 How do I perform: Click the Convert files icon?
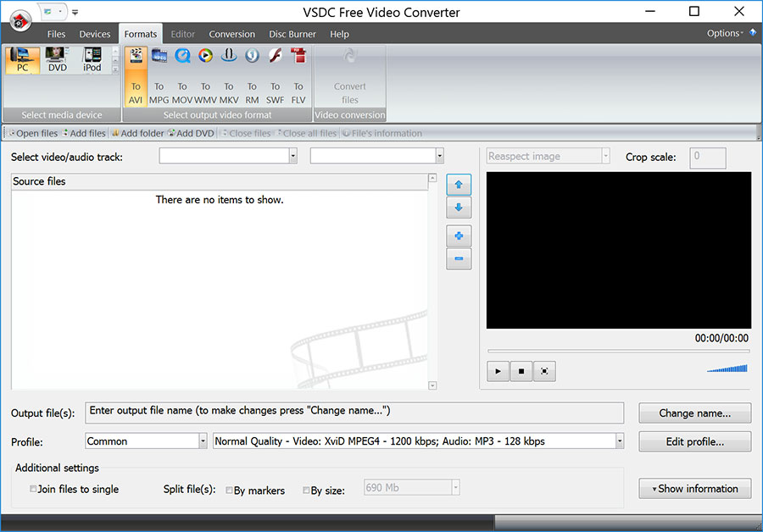pyautogui.click(x=350, y=76)
